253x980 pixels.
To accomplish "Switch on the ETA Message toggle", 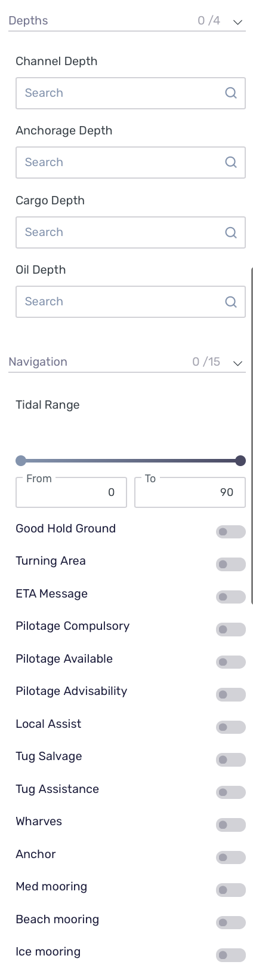I will click(231, 597).
